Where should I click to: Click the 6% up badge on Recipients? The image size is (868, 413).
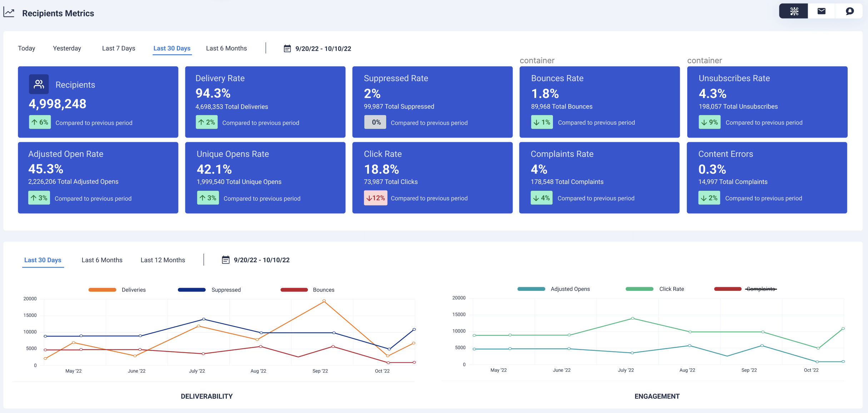pos(40,122)
